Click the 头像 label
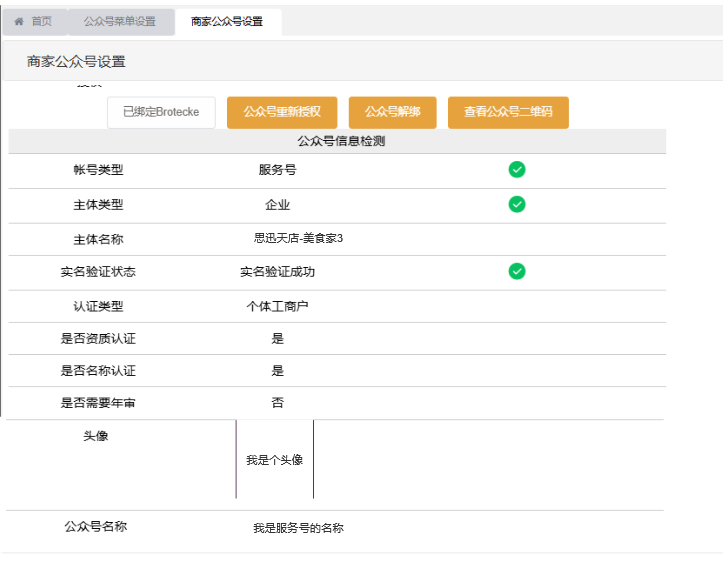This screenshot has height=573, width=723. [95, 436]
